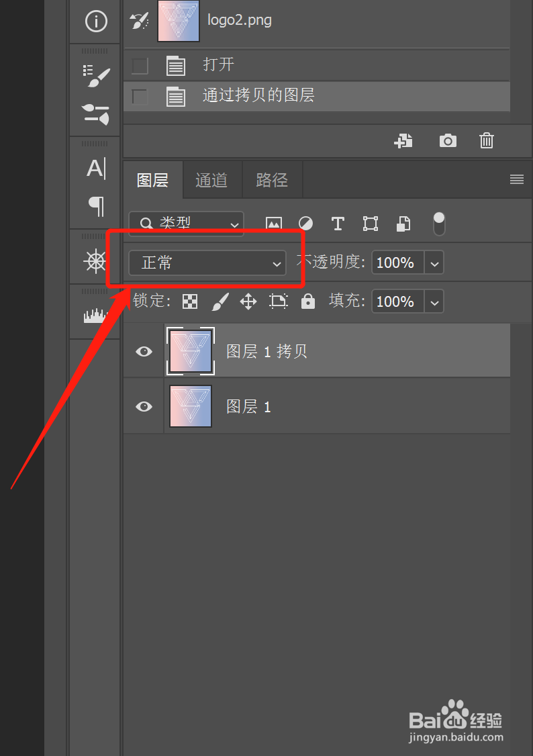Lock all with padlock icon
The height and width of the screenshot is (756, 533).
coord(308,302)
